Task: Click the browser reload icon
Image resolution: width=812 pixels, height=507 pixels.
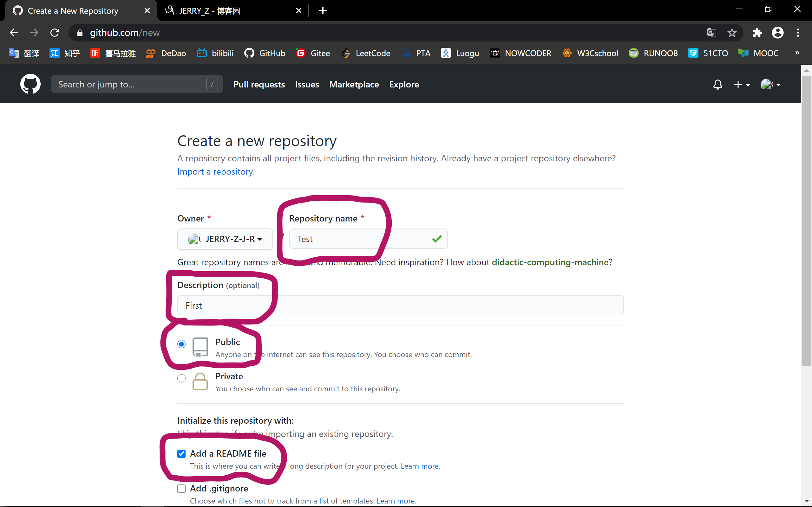Action: pyautogui.click(x=55, y=33)
